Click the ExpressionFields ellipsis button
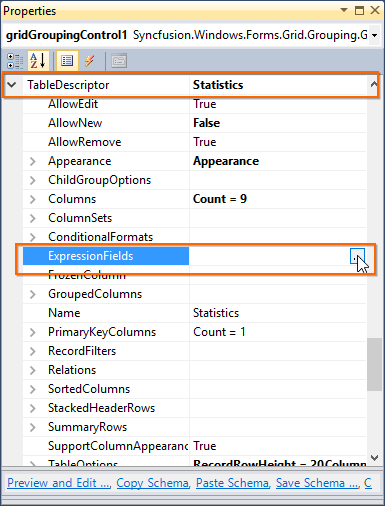 (357, 256)
